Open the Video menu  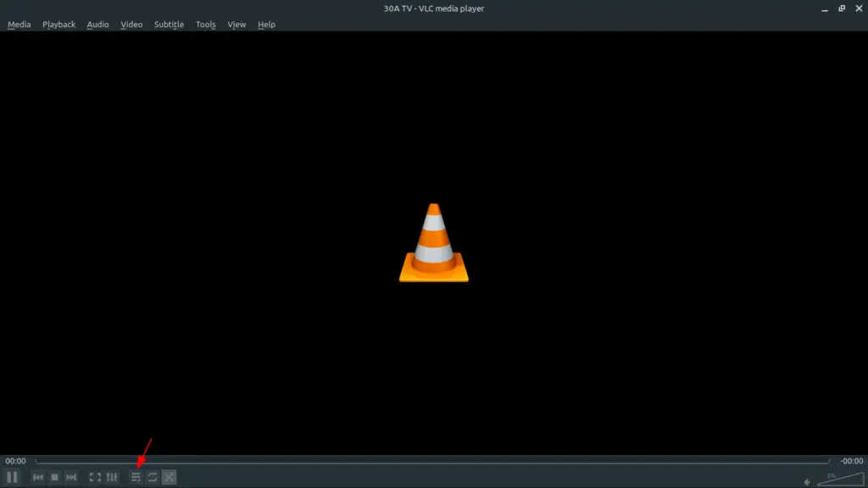coord(131,25)
